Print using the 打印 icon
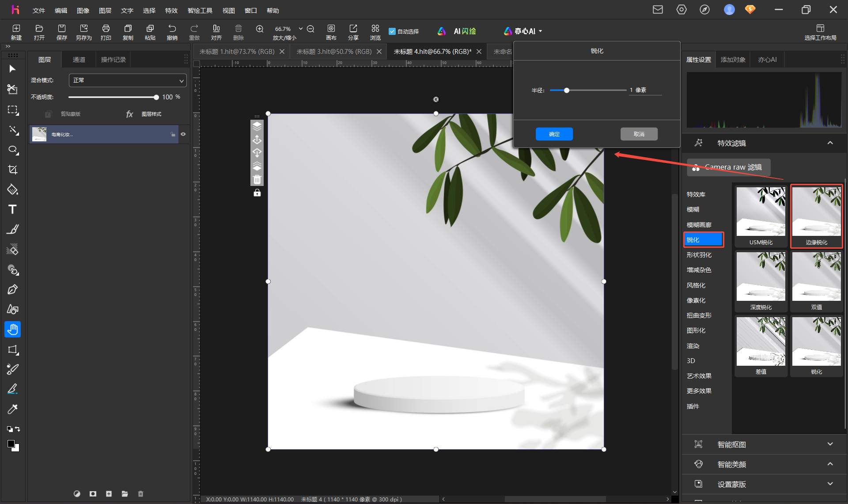 (x=106, y=32)
